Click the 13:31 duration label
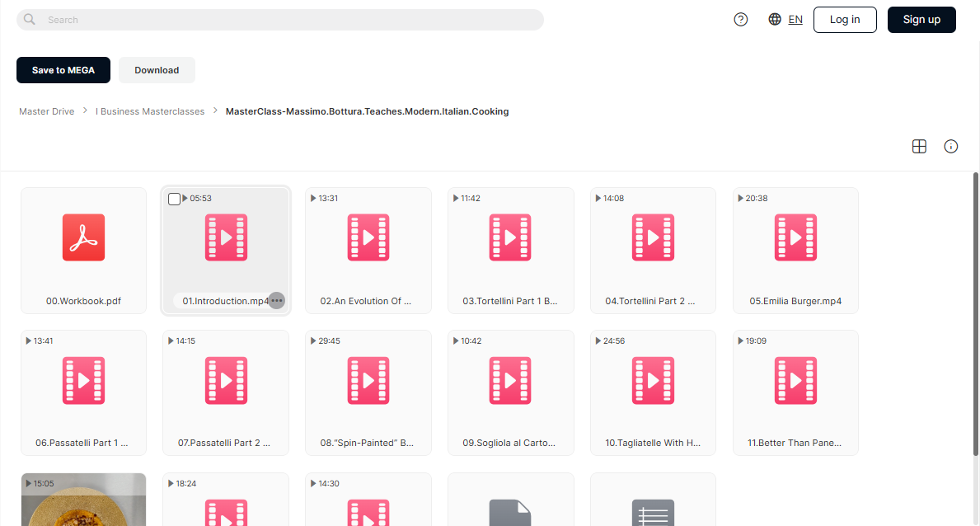This screenshot has width=980, height=526. click(328, 198)
